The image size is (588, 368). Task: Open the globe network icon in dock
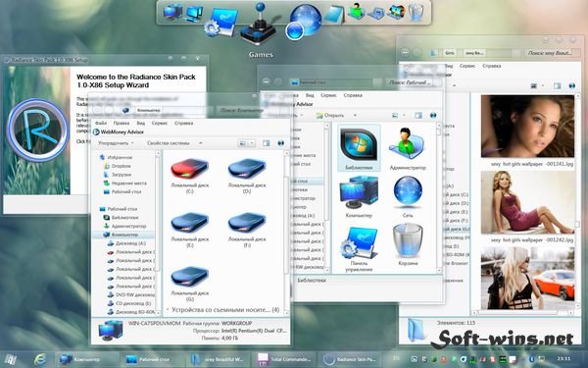[305, 21]
